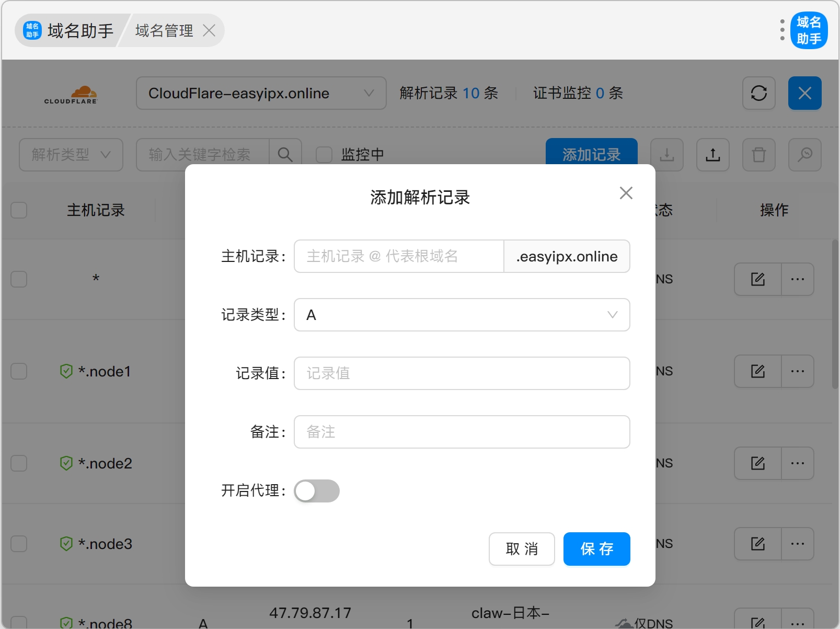Screen dimensions: 840x629
Task: Click the green shield icon of *.node3
Action: pos(66,544)
